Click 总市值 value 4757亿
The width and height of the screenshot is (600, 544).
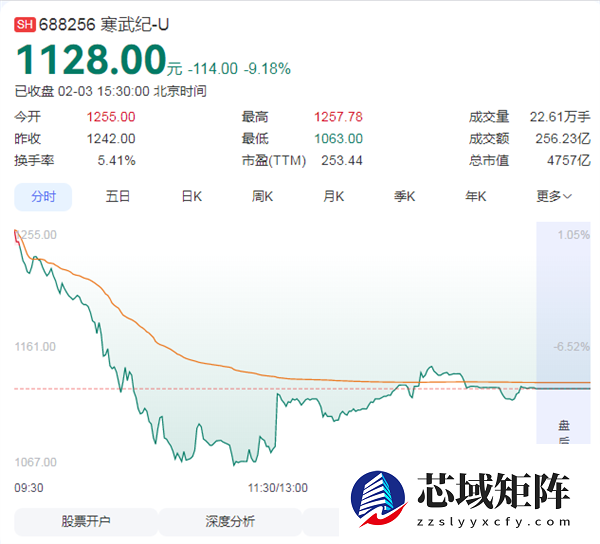(569, 161)
